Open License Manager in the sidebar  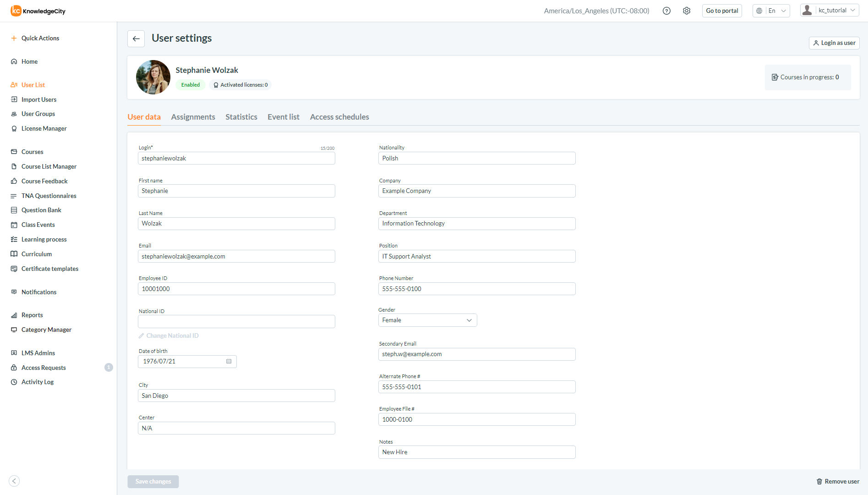coord(44,129)
